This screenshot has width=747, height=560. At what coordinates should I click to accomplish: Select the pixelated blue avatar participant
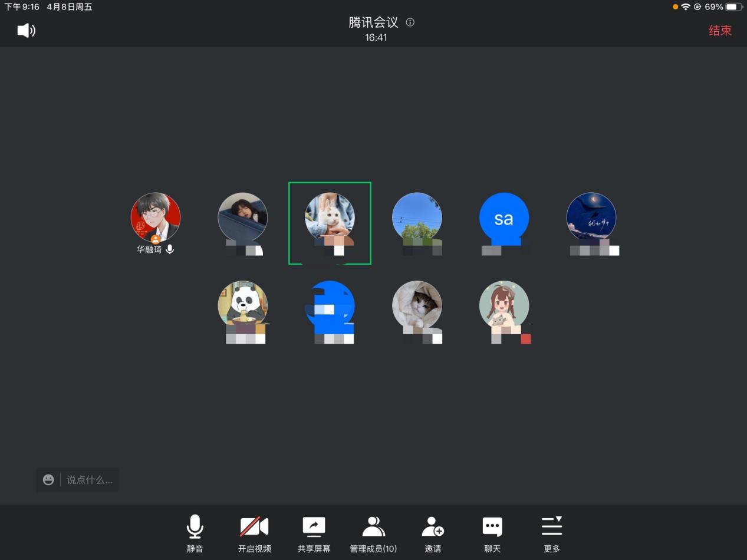[330, 305]
